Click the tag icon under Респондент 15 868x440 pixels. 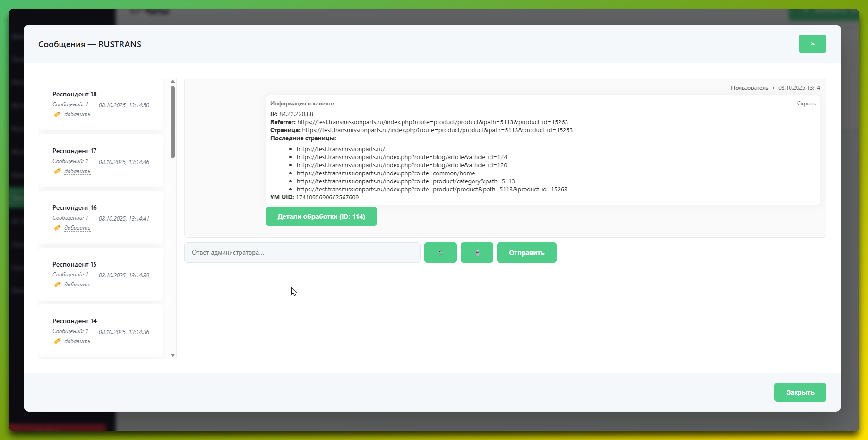coord(57,285)
